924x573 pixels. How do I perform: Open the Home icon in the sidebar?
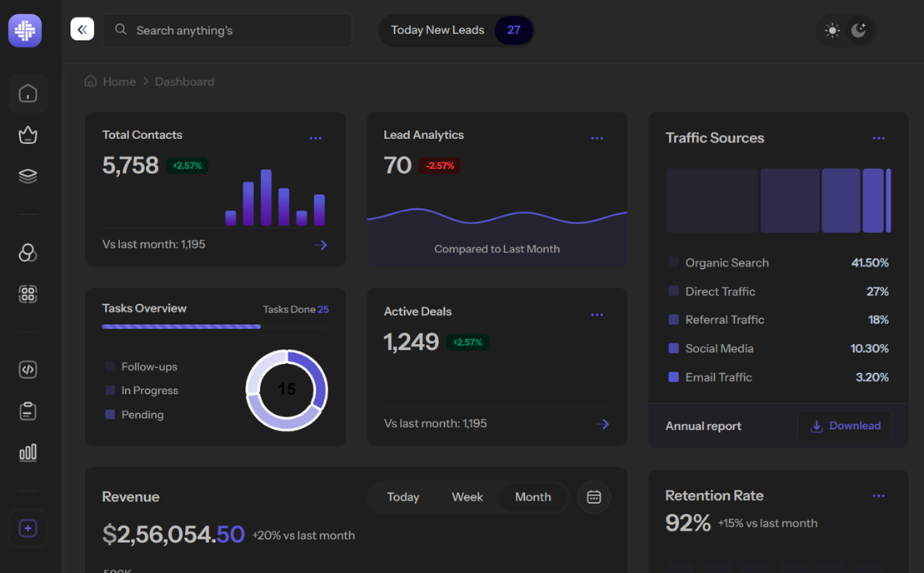27,93
